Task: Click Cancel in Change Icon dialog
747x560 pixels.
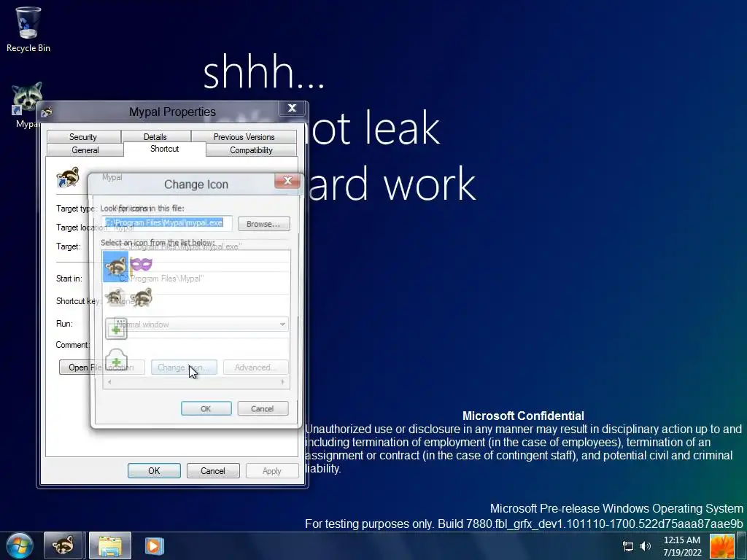Action: [263, 408]
